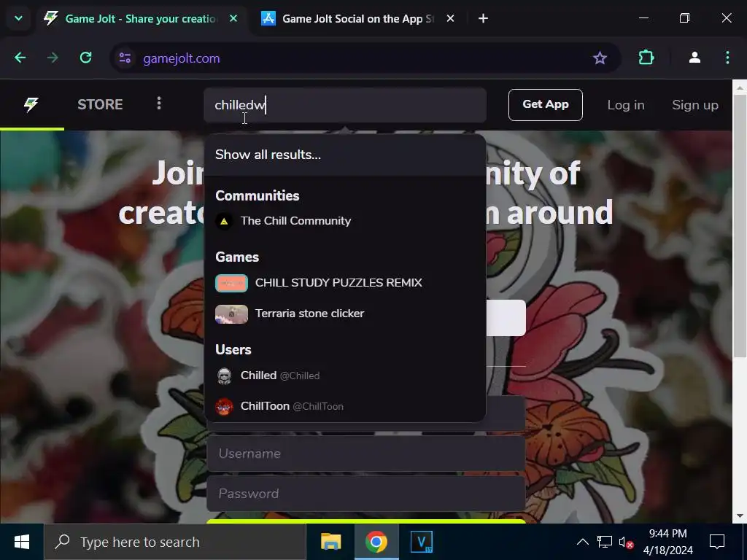The width and height of the screenshot is (747, 560).
Task: Click the scrollbar up arrow
Action: coord(740,87)
